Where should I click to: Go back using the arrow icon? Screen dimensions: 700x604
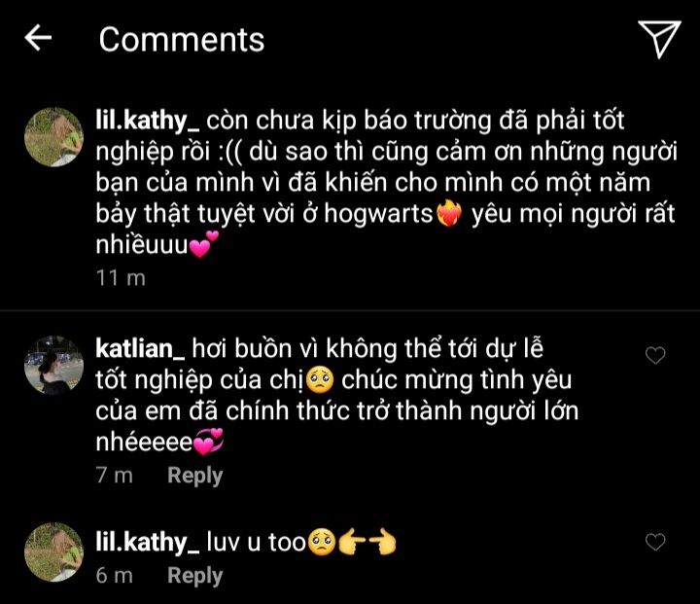38,38
